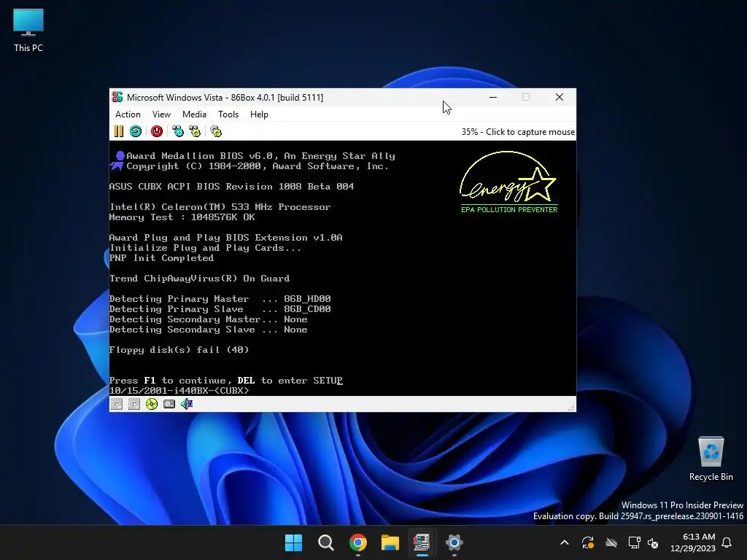Click the Energy Star logo in the BIOS screen
This screenshot has width=747, height=560.
(508, 182)
